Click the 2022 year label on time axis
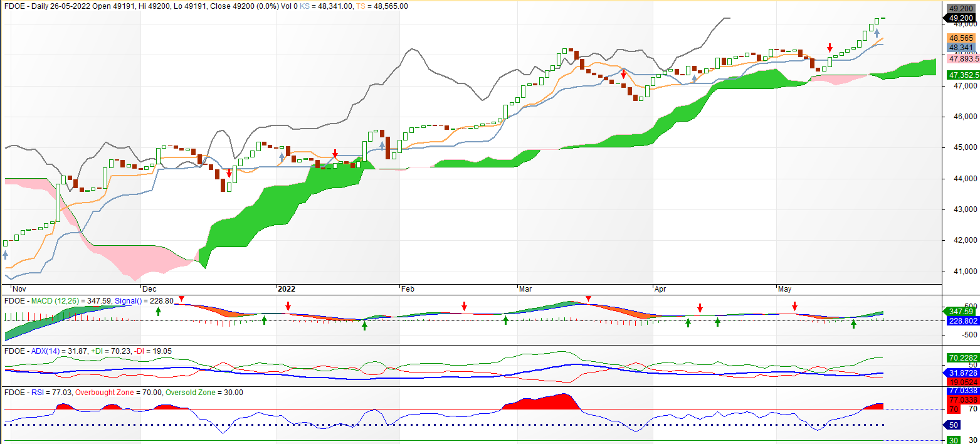Image resolution: width=980 pixels, height=444 pixels. tap(286, 289)
